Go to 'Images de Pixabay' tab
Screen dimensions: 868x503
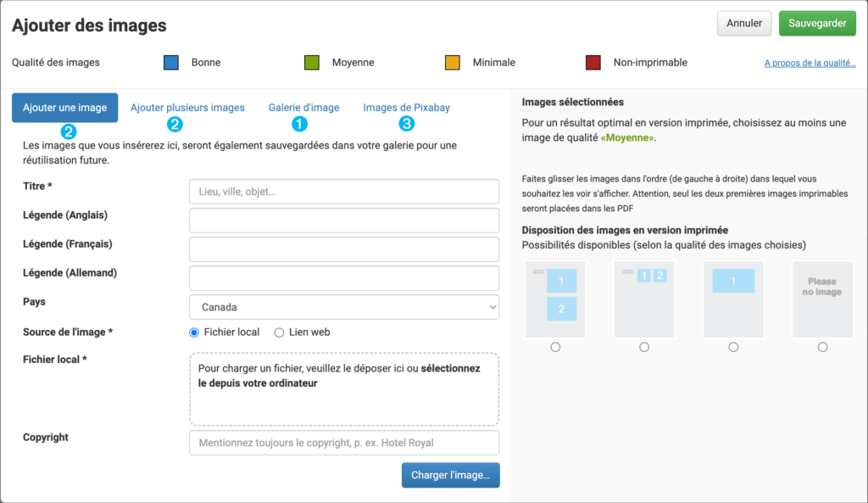point(406,108)
